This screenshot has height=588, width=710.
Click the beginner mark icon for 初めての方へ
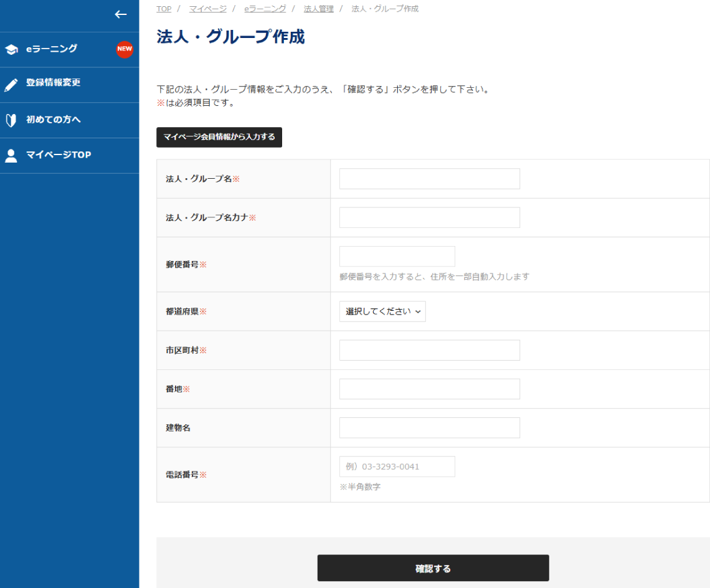point(11,120)
